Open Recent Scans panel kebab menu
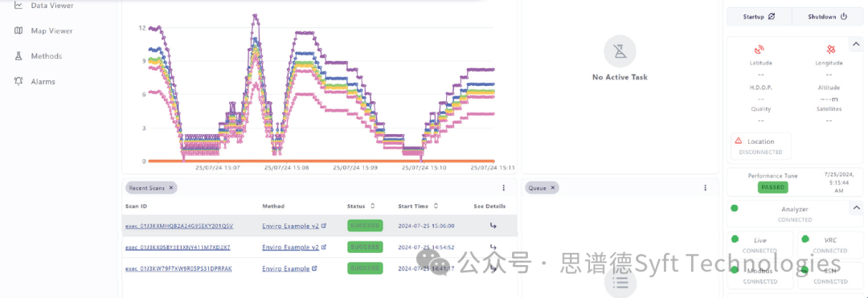Viewport: 868px width, 298px height. [503, 188]
